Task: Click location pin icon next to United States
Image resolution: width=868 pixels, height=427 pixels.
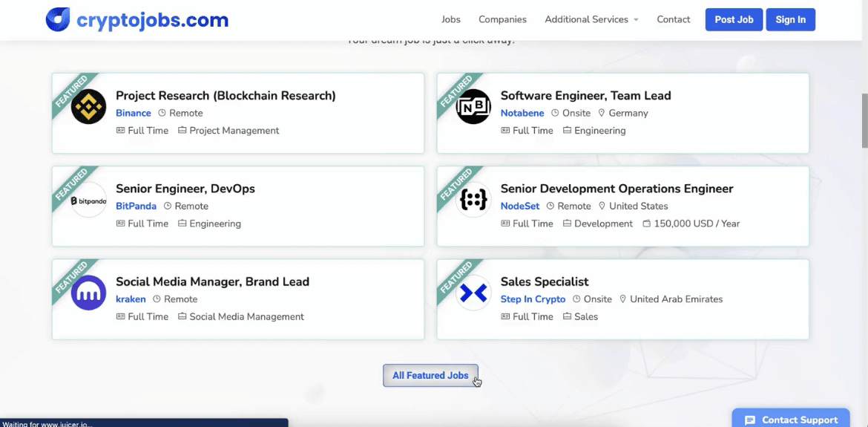Action: [602, 206]
